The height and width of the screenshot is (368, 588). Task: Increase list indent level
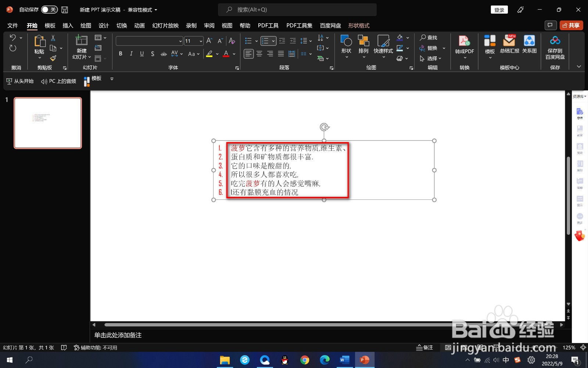click(x=293, y=41)
